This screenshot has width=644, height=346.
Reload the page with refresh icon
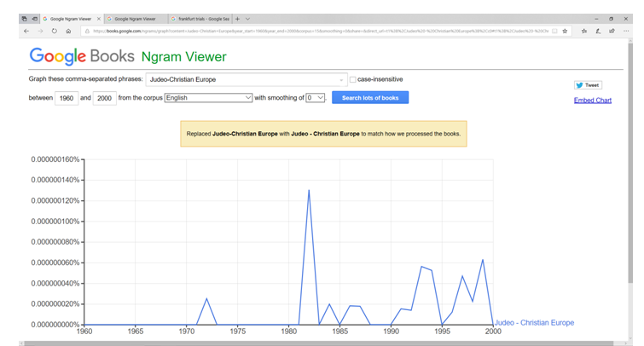pyautogui.click(x=55, y=32)
